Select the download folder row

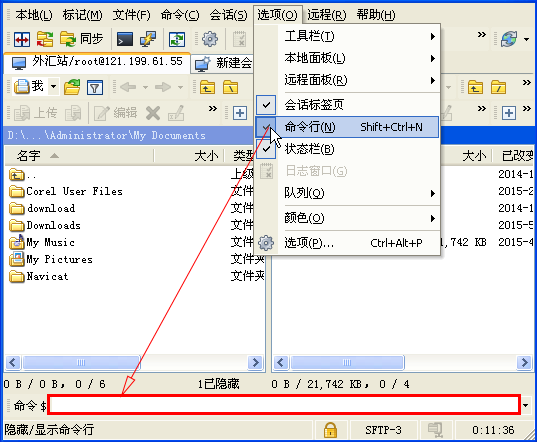[x=42, y=208]
